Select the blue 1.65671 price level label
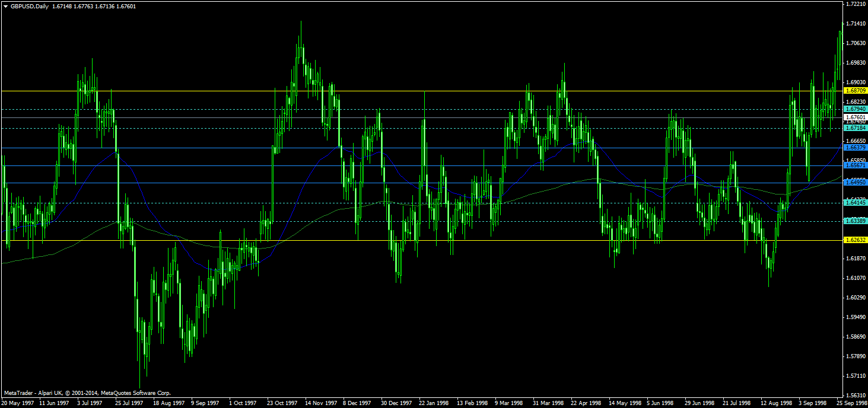868x408 pixels. pyautogui.click(x=856, y=165)
